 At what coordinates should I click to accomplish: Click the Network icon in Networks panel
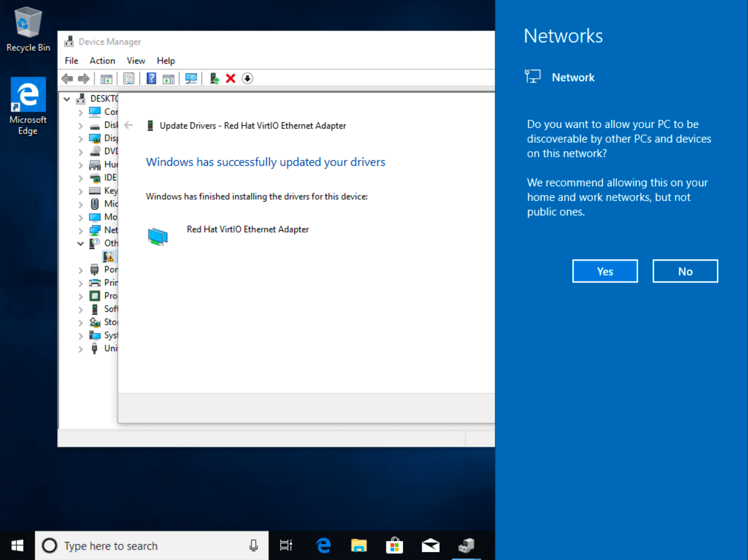pos(533,76)
